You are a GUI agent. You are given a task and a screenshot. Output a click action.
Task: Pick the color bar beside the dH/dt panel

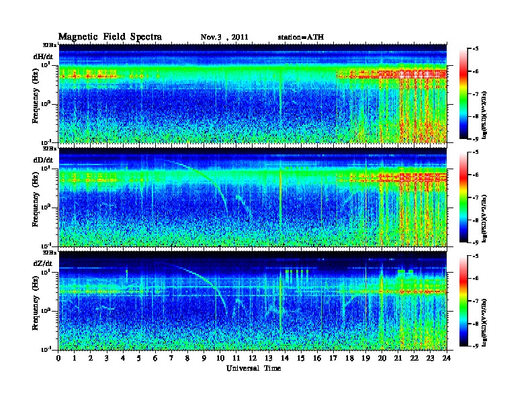463,94
